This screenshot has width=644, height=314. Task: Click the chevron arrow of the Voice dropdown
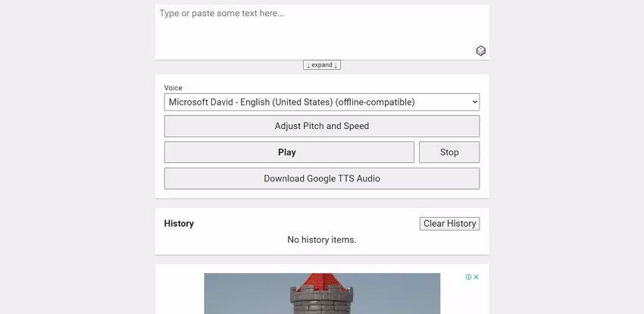474,102
